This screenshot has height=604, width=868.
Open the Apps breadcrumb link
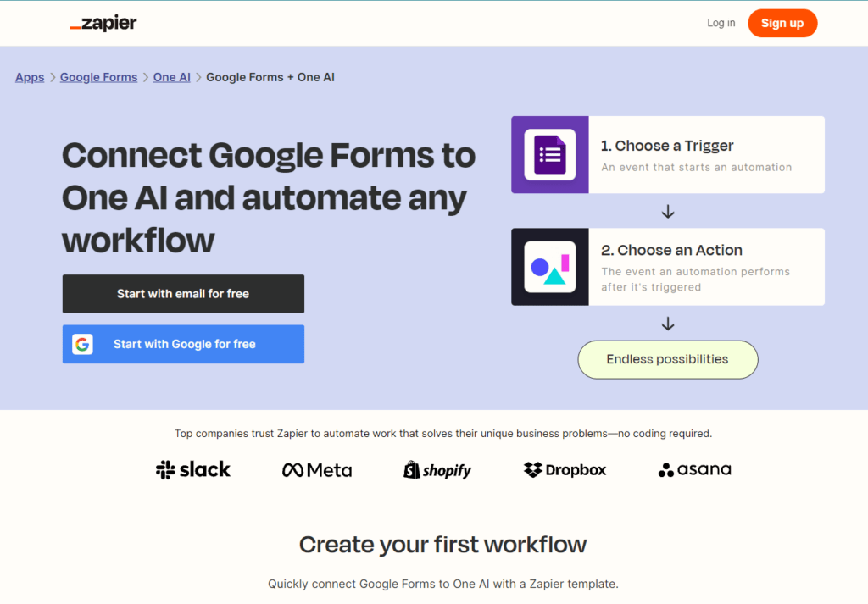[x=30, y=77]
